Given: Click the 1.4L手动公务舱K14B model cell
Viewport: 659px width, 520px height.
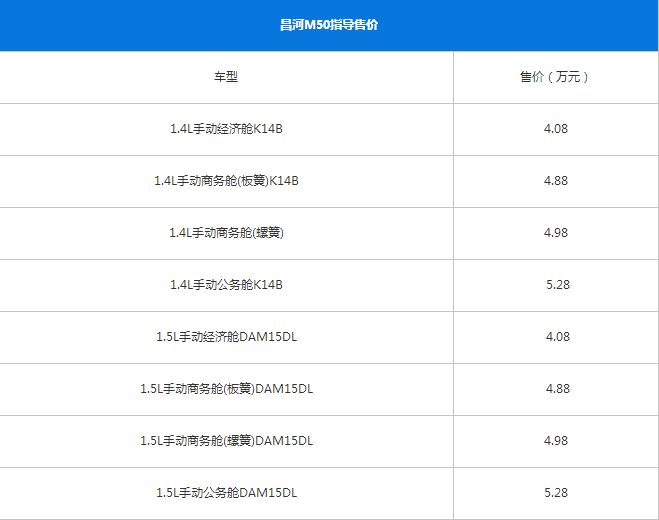Looking at the screenshot, I should point(226,285).
